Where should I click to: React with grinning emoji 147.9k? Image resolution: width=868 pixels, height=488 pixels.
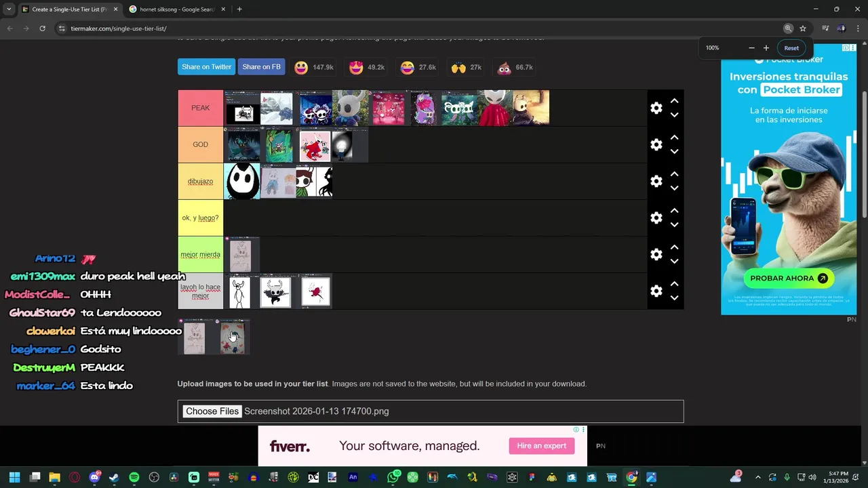tap(313, 67)
